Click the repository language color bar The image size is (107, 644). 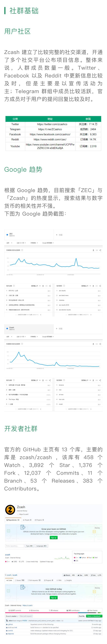[54, 613]
